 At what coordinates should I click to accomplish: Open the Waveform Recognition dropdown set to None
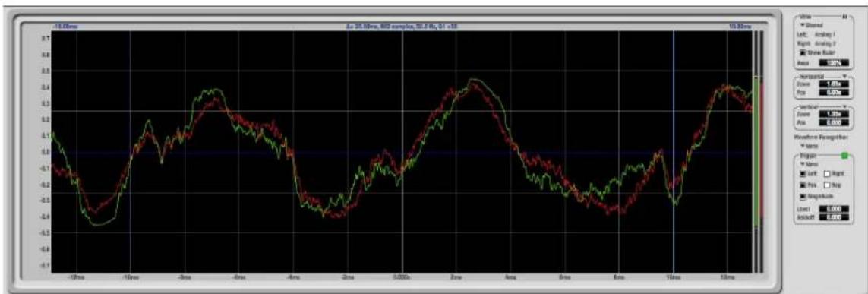810,146
